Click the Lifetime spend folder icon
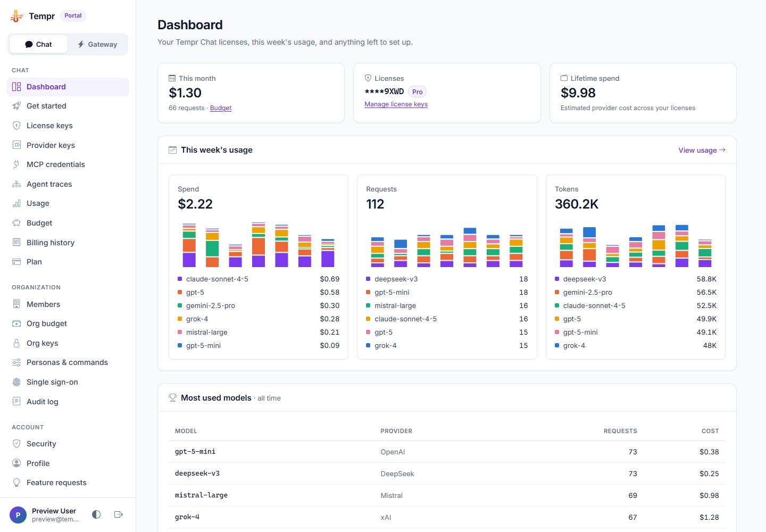The image size is (766, 532). (x=564, y=78)
